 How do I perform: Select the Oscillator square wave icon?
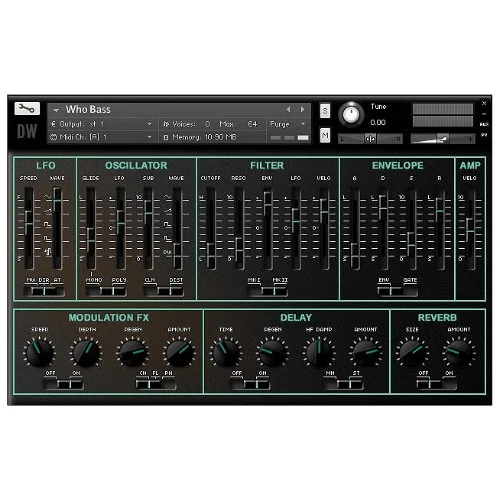(168, 224)
